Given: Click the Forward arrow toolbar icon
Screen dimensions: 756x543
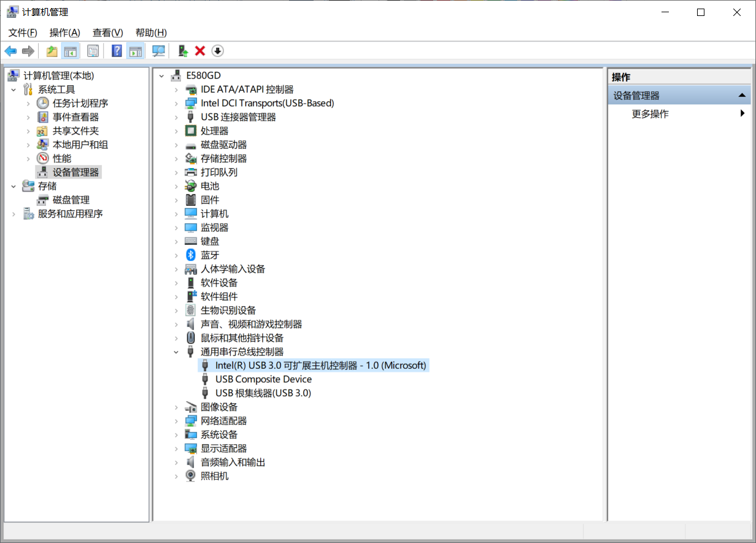Looking at the screenshot, I should click(28, 51).
